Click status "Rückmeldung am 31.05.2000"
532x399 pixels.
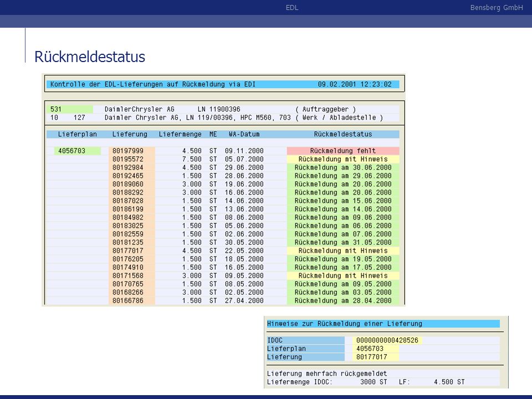click(x=343, y=242)
